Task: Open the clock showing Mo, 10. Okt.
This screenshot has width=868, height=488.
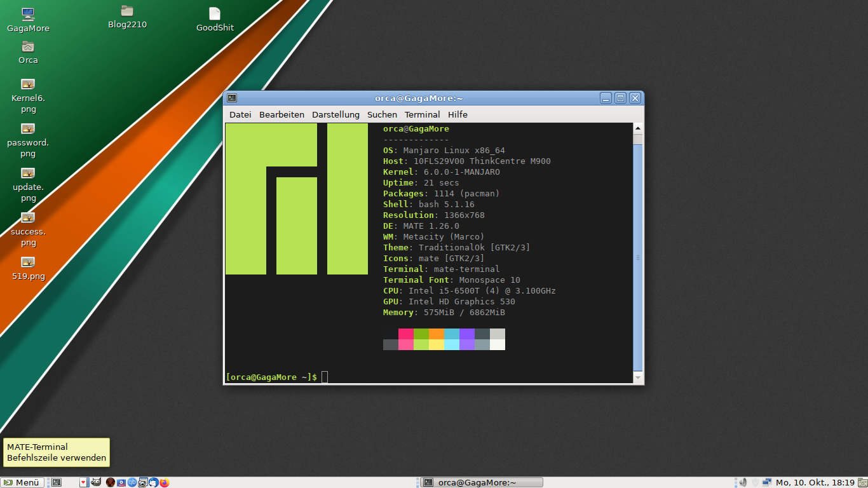Action: pyautogui.click(x=815, y=482)
